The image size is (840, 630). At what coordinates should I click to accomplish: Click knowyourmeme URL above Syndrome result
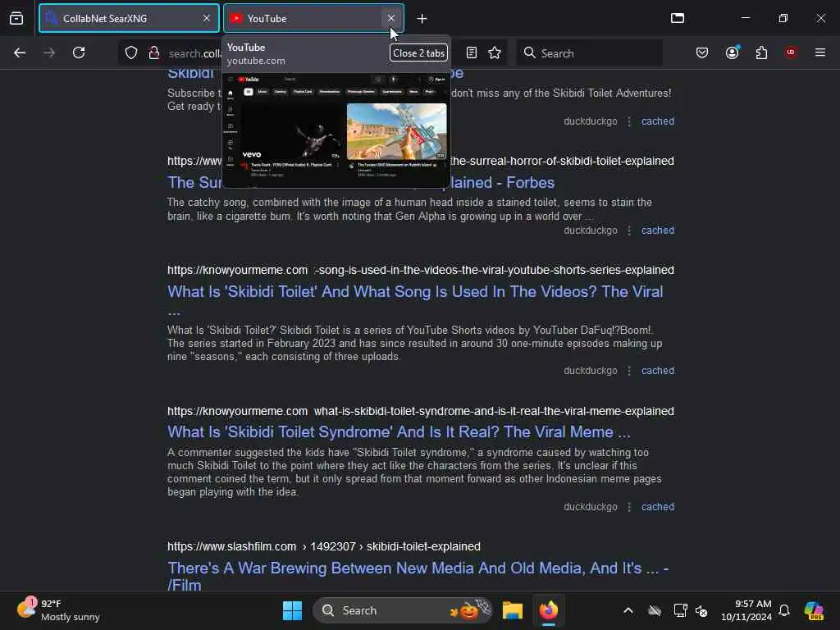[421, 411]
